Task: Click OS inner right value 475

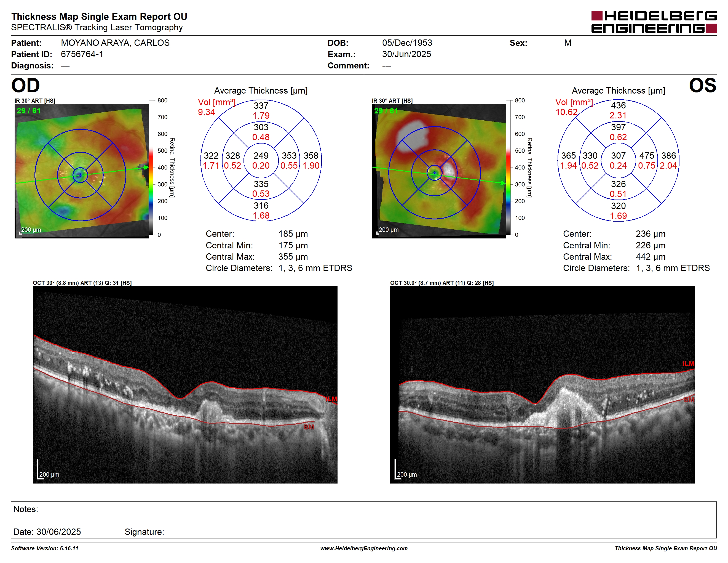Action: click(646, 156)
